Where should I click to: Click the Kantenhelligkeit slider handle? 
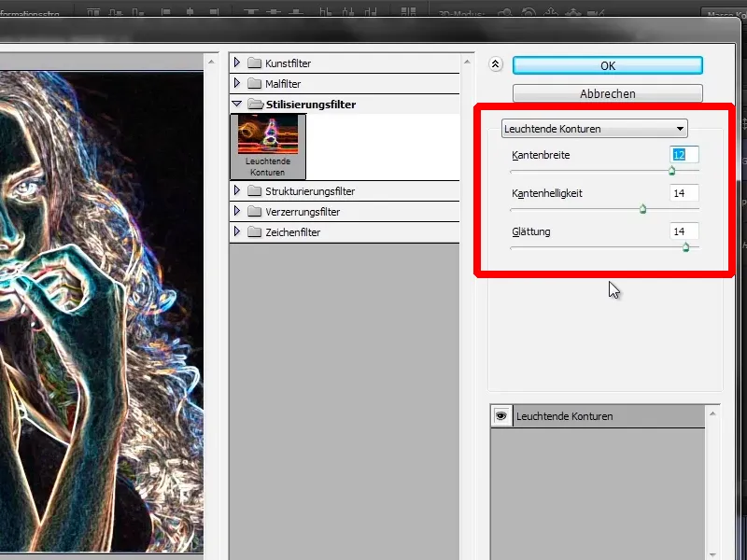(642, 208)
